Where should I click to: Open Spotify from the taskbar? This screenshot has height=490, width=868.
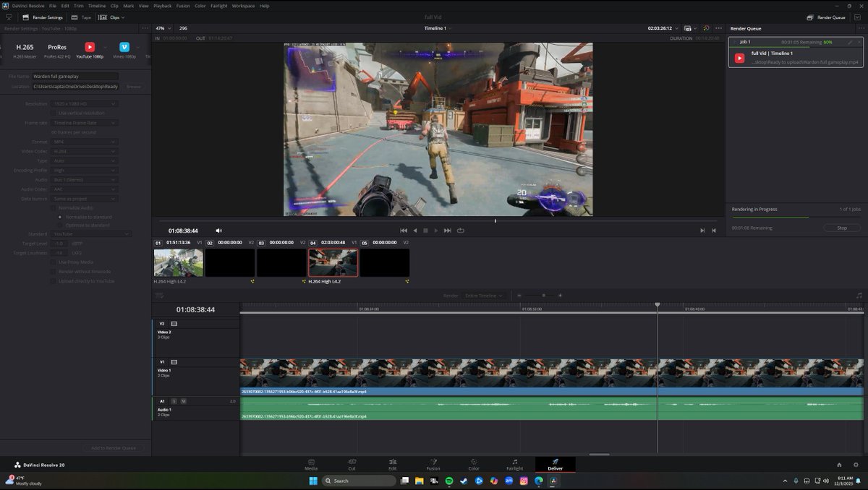pos(448,481)
